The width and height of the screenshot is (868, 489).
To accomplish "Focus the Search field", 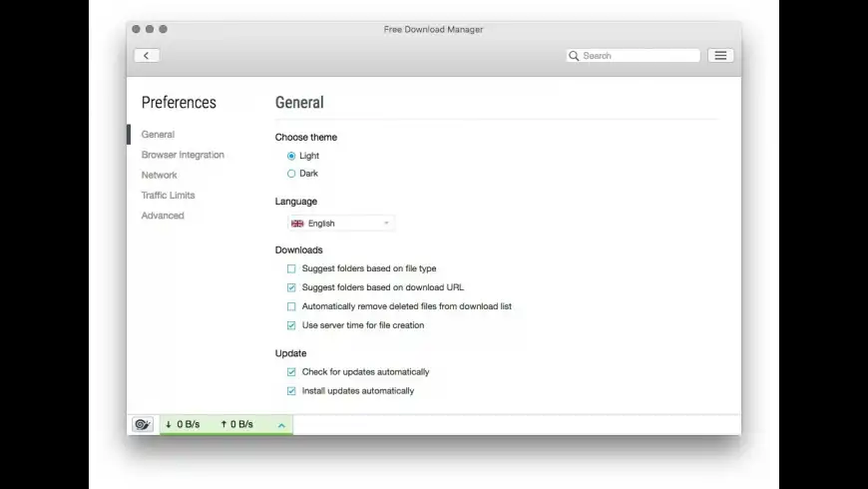I will pos(639,56).
